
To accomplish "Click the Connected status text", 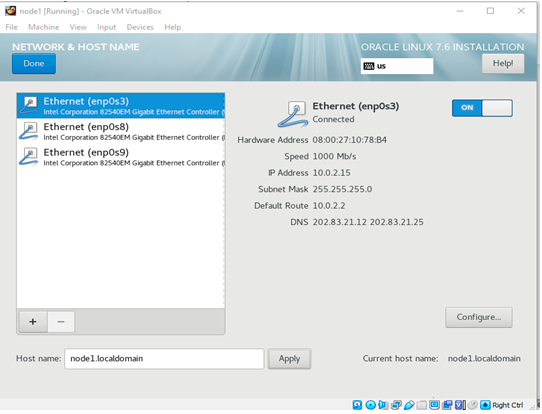I will click(x=333, y=119).
